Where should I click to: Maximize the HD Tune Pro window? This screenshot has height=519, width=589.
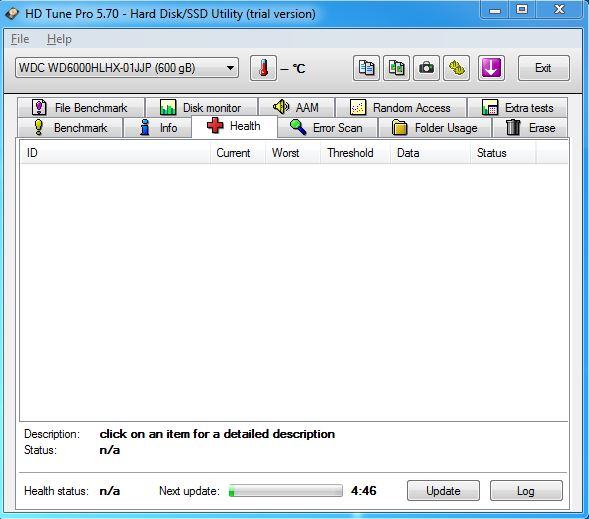click(522, 9)
